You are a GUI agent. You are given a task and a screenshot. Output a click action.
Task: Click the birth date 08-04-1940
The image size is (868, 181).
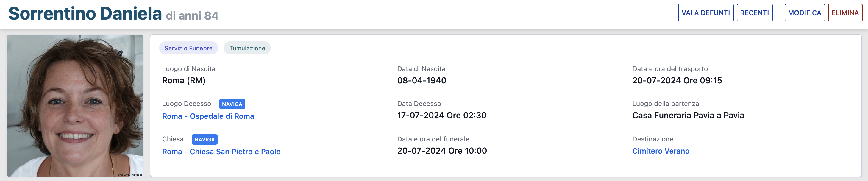(x=421, y=81)
